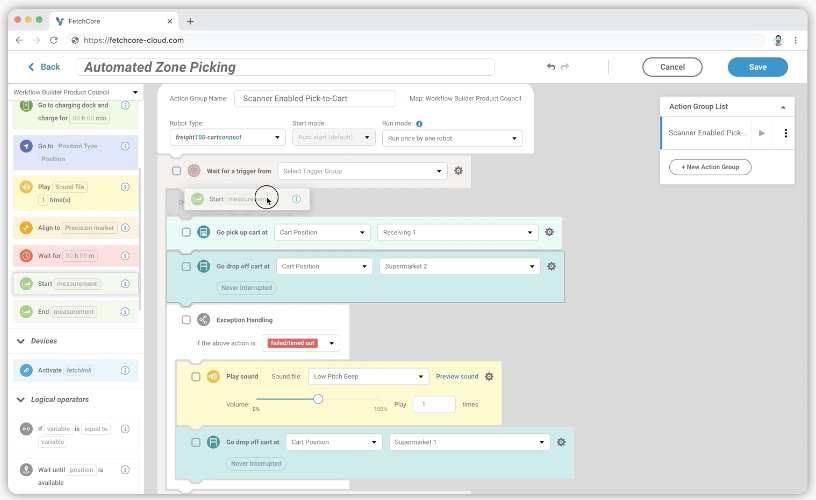This screenshot has width=816, height=500.
Task: Select Wait for block in sidebar
Action: pos(70,256)
